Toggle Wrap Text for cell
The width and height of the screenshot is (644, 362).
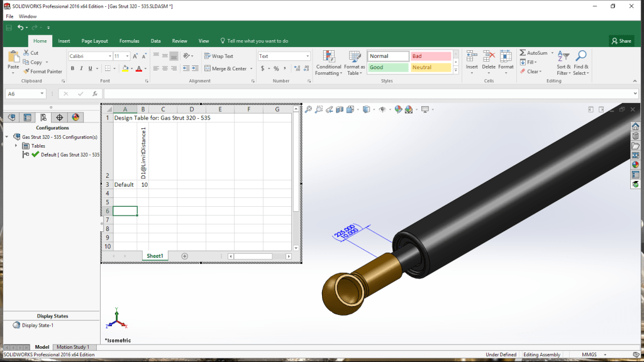[219, 56]
